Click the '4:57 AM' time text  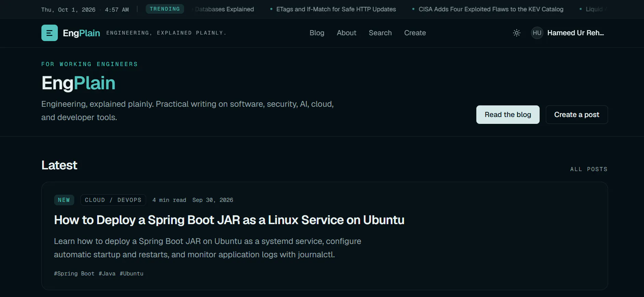point(117,10)
